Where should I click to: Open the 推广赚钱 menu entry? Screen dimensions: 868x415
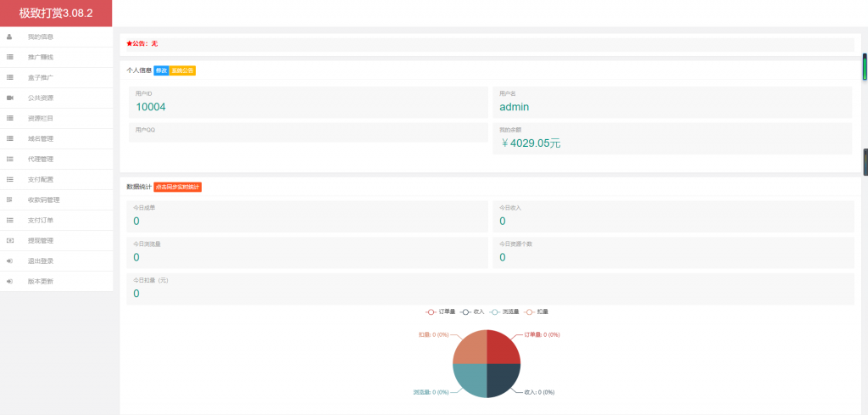pyautogui.click(x=57, y=57)
